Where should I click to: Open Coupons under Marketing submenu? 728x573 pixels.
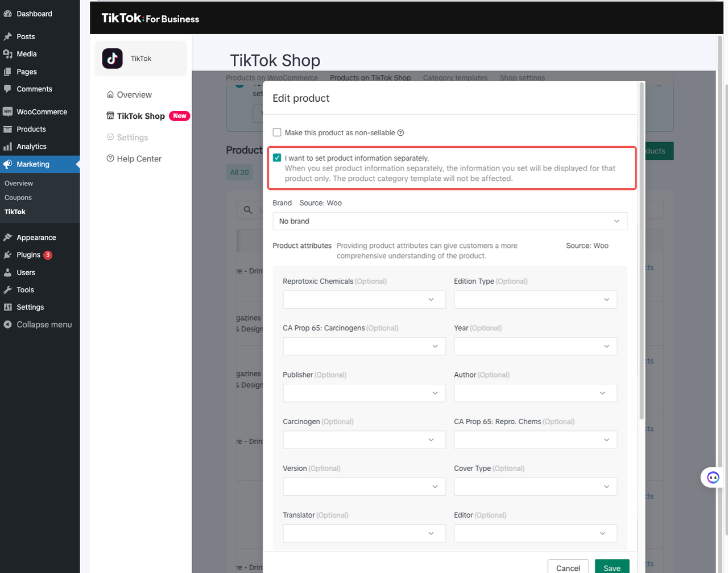click(x=18, y=198)
